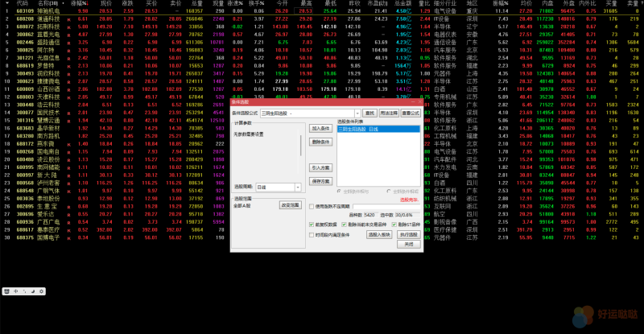Select 三阴生阳选股 日线 in condition list
644x334 pixels.
click(x=378, y=129)
